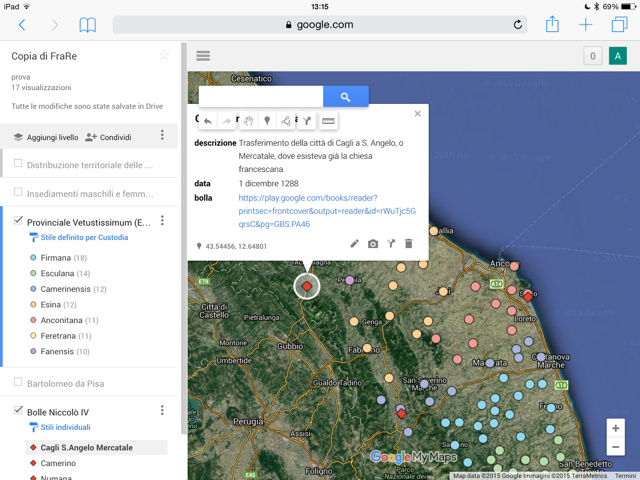
Task: Close the marker info popup
Action: (418, 113)
